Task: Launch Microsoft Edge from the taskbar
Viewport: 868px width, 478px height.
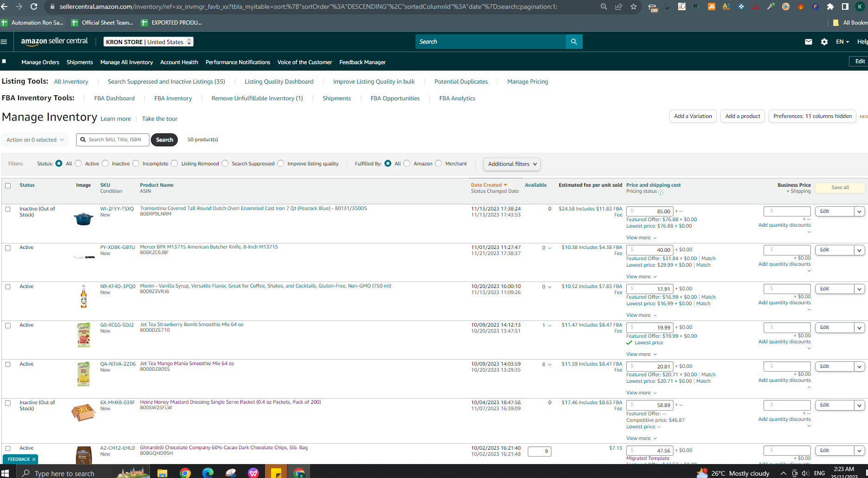Action: [207, 473]
